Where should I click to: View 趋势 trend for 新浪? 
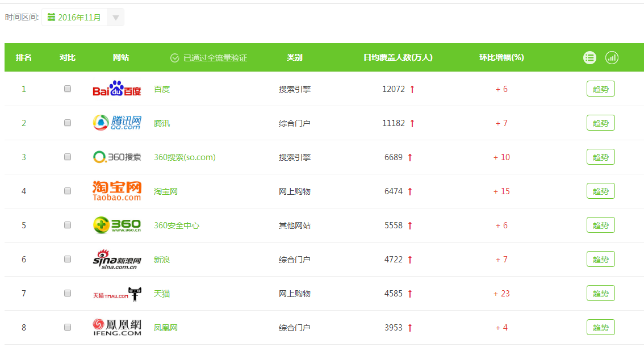click(x=600, y=260)
